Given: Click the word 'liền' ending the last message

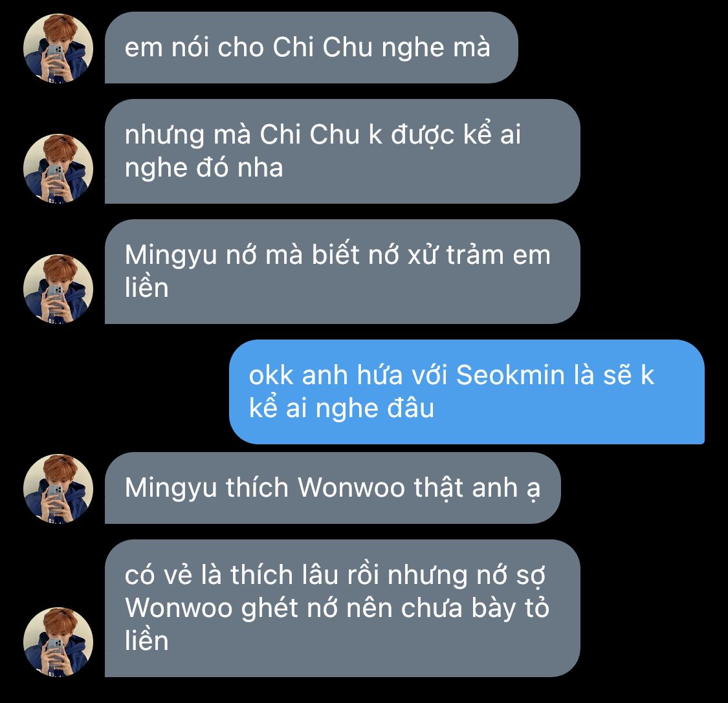Looking at the screenshot, I should pyautogui.click(x=147, y=641).
